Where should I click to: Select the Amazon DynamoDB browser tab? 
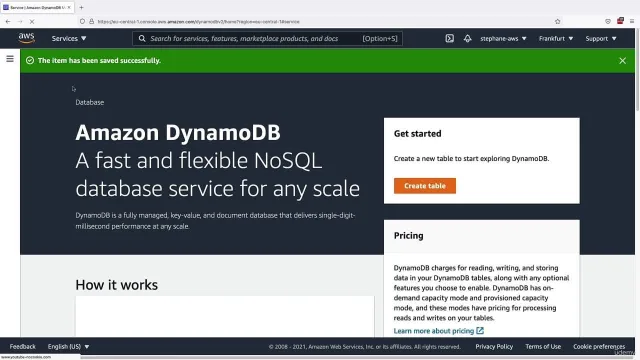pyautogui.click(x=37, y=7)
